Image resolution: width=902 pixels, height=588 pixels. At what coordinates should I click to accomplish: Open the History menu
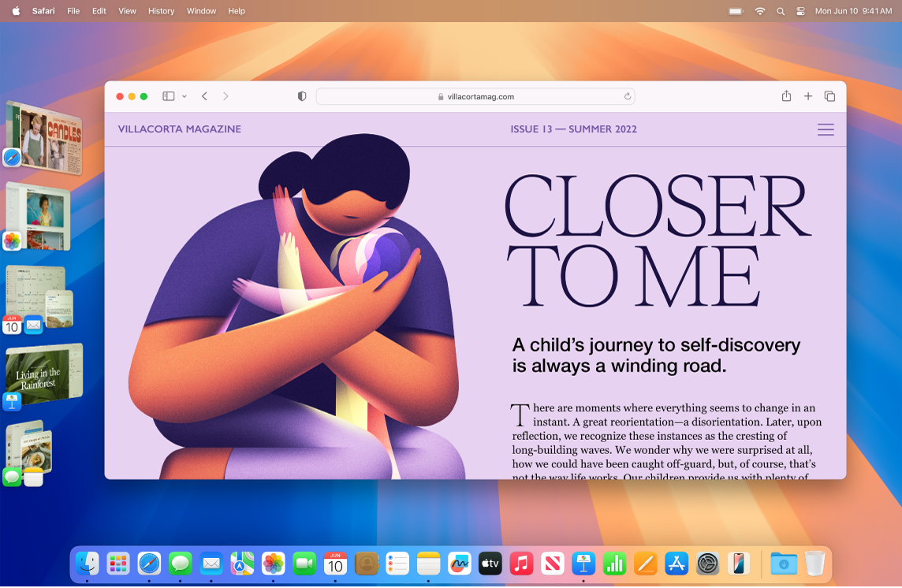tap(161, 11)
